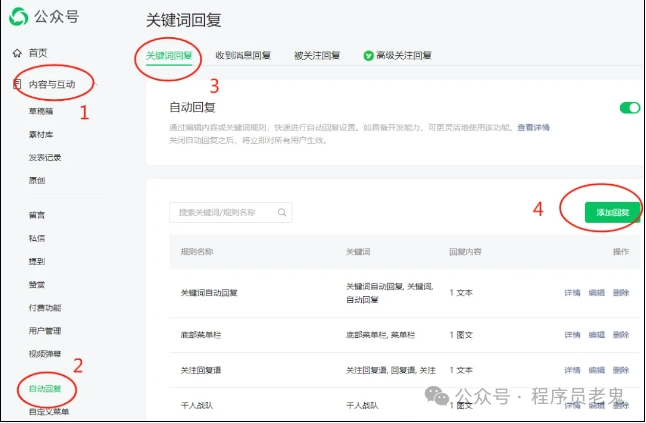Image resolution: width=646 pixels, height=423 pixels.
Task: Open 原创 in sidebar
Action: pos(37,180)
